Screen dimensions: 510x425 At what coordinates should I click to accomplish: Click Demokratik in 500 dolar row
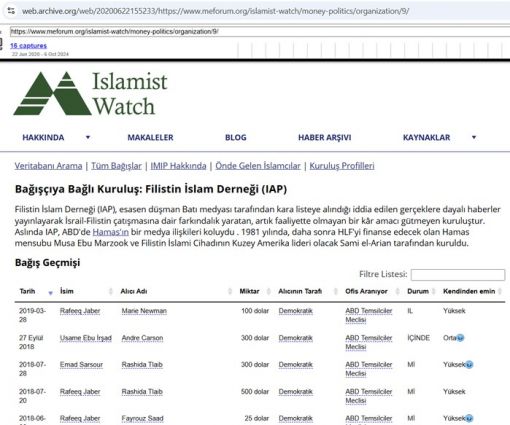click(x=296, y=392)
